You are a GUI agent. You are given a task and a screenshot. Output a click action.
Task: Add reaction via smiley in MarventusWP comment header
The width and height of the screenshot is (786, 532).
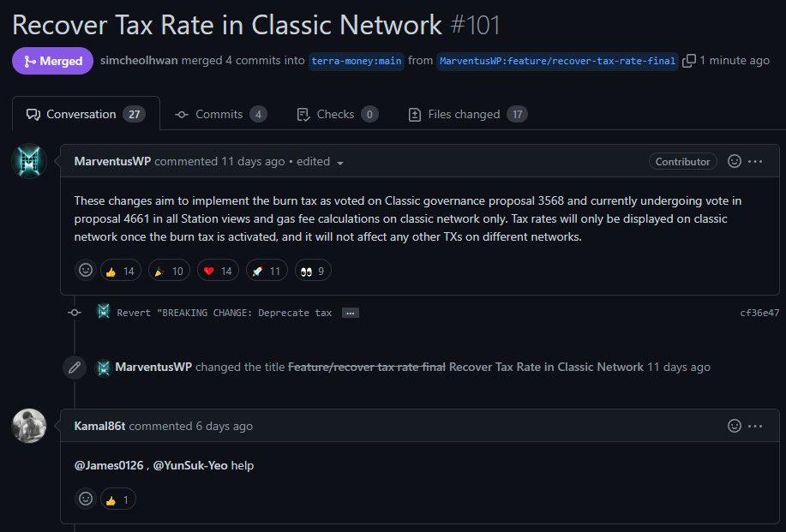(735, 161)
